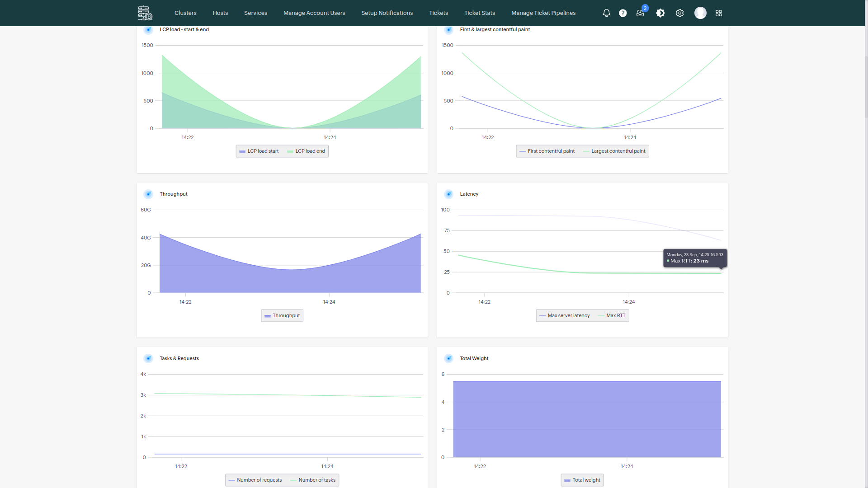Open Setup Notifications

tap(387, 13)
